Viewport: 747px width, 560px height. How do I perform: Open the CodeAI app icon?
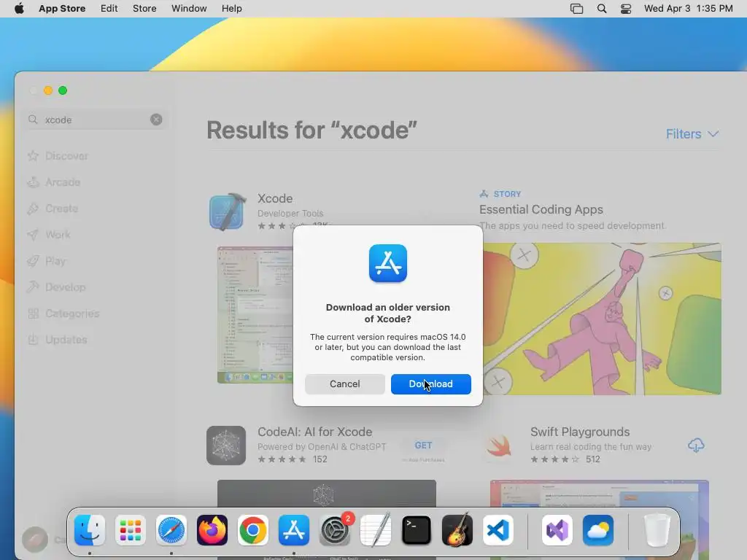(226, 446)
